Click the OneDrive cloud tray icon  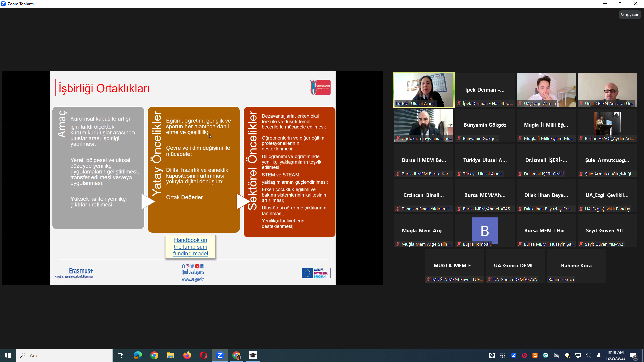coord(556,355)
